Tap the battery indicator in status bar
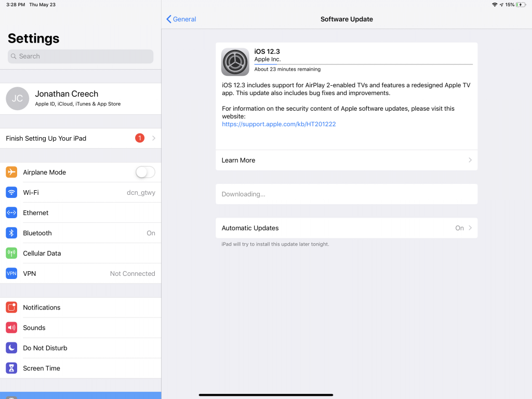The image size is (532, 399). point(521,5)
